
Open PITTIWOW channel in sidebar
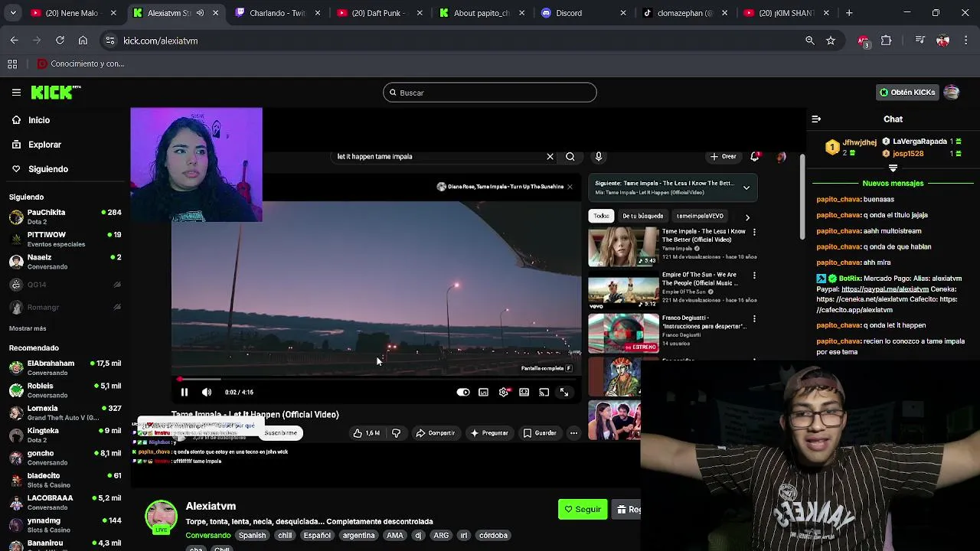(65, 239)
